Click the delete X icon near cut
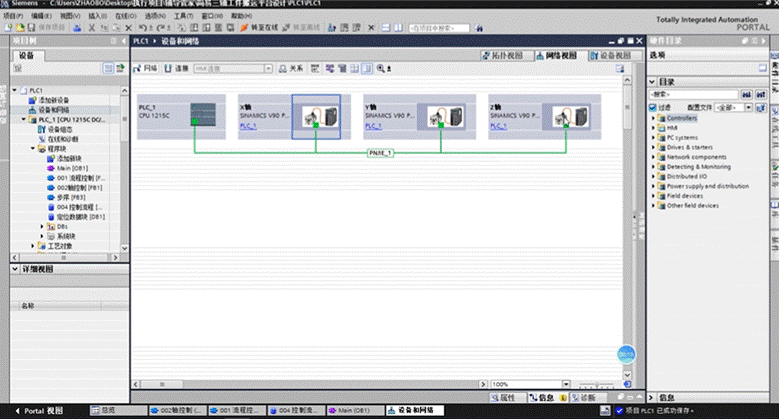 point(129,28)
